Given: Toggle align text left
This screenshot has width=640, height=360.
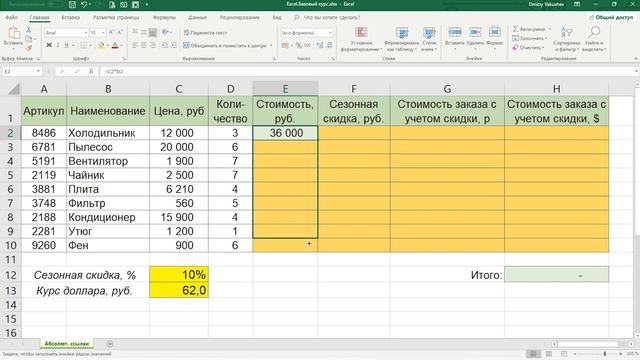Looking at the screenshot, I should [x=135, y=45].
